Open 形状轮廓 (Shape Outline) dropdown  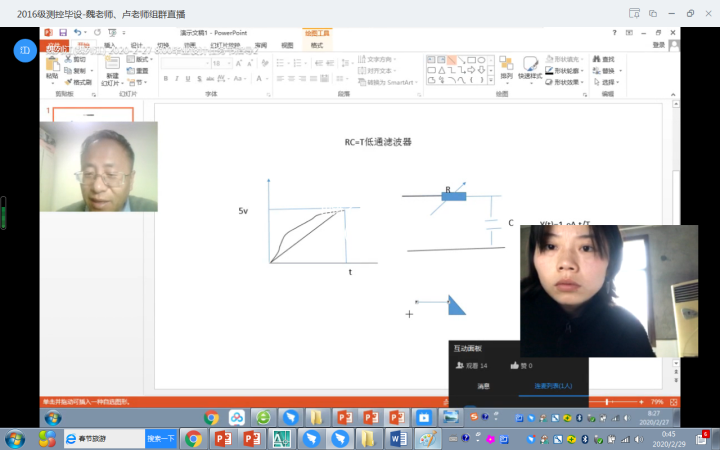566,71
